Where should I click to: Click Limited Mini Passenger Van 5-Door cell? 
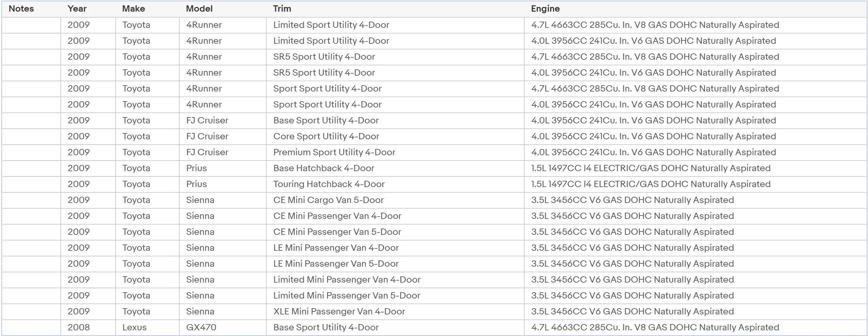[x=395, y=296]
